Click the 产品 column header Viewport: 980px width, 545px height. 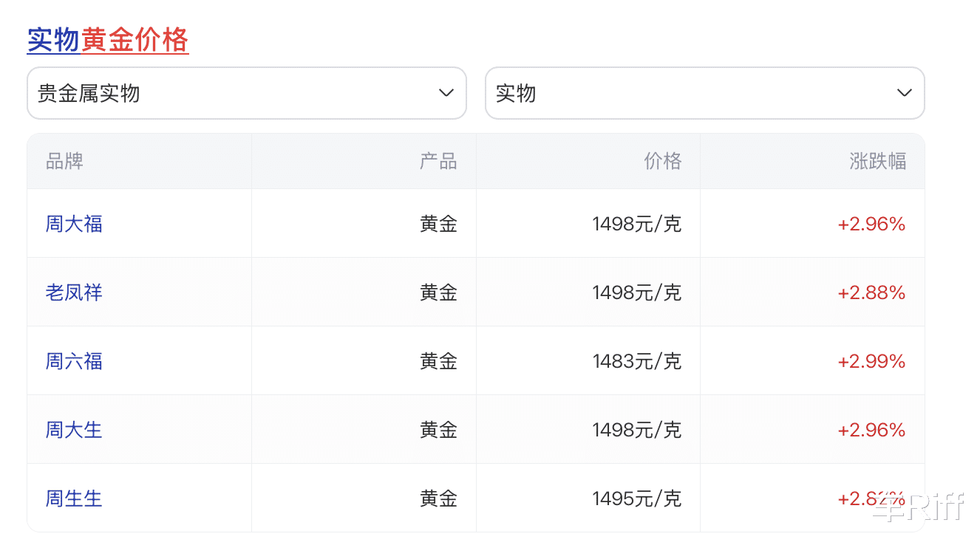[x=438, y=161]
